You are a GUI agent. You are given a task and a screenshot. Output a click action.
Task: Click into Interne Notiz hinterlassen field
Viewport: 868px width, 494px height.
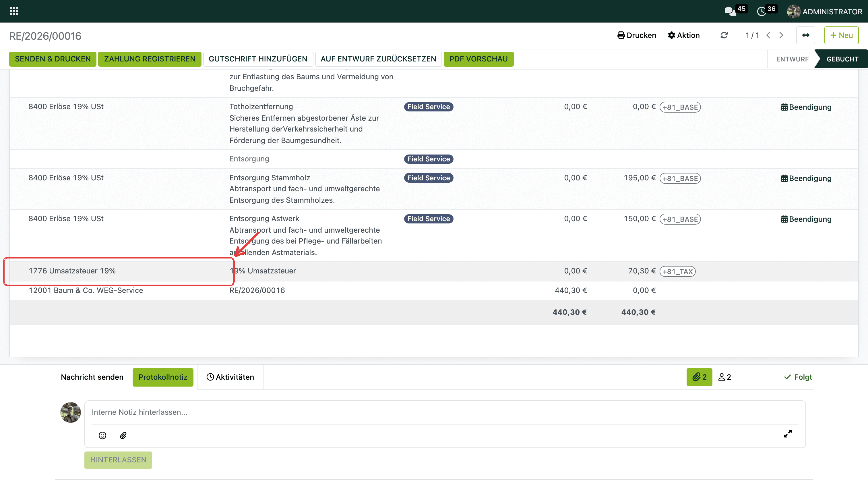pos(445,412)
